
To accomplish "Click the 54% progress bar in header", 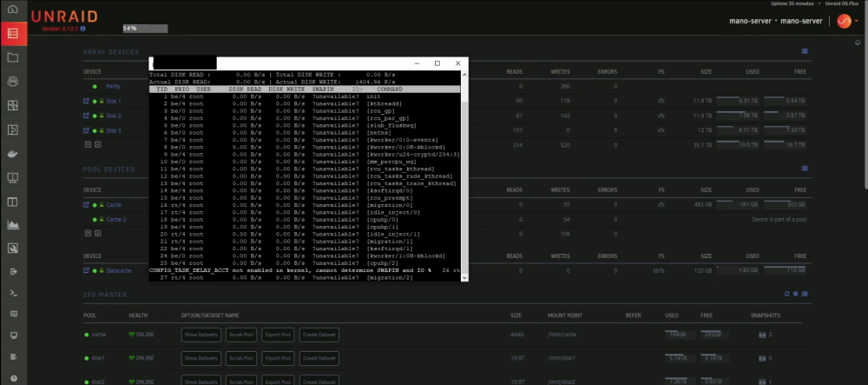I will 145,28.
